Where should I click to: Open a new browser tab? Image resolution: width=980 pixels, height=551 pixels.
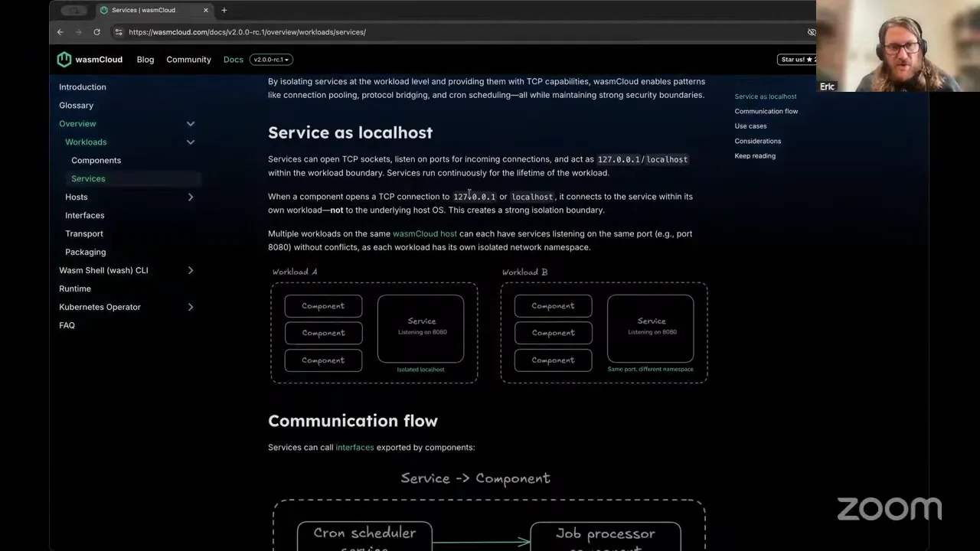click(x=224, y=11)
